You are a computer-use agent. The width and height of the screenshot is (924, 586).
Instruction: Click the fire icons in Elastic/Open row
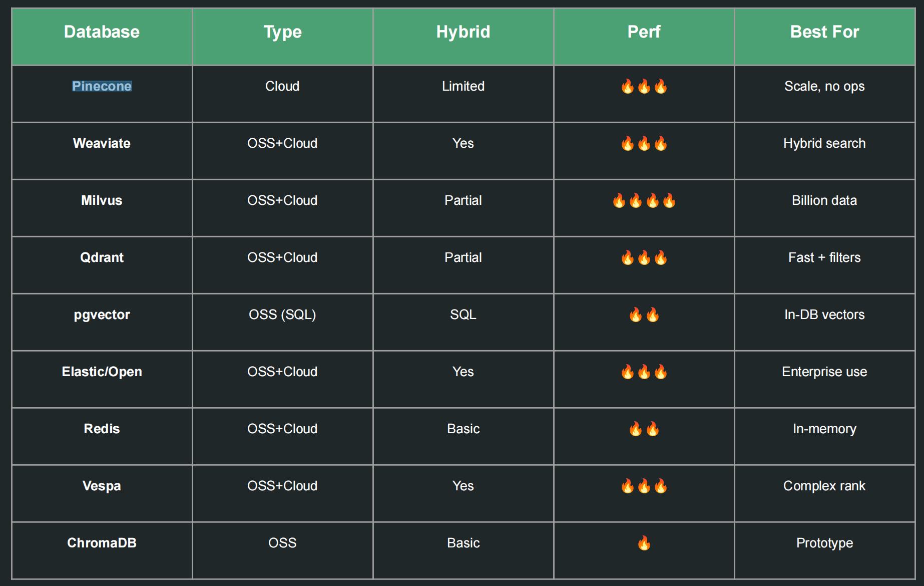click(x=644, y=372)
